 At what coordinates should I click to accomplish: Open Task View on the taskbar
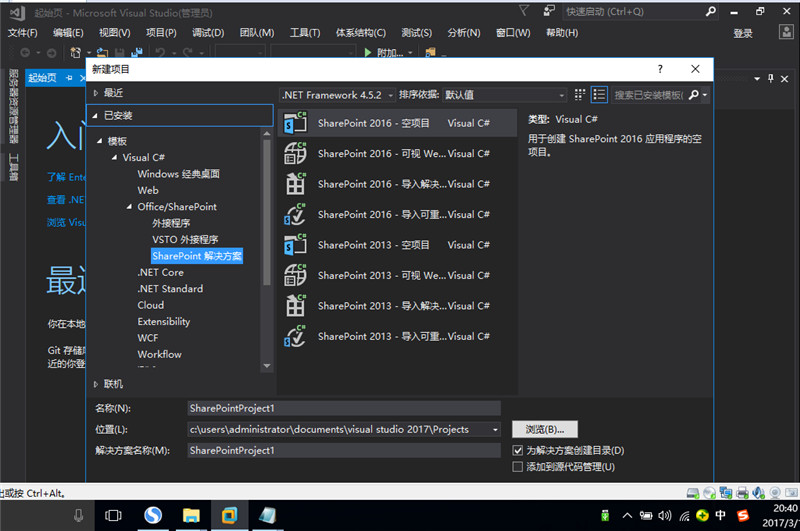click(x=113, y=515)
